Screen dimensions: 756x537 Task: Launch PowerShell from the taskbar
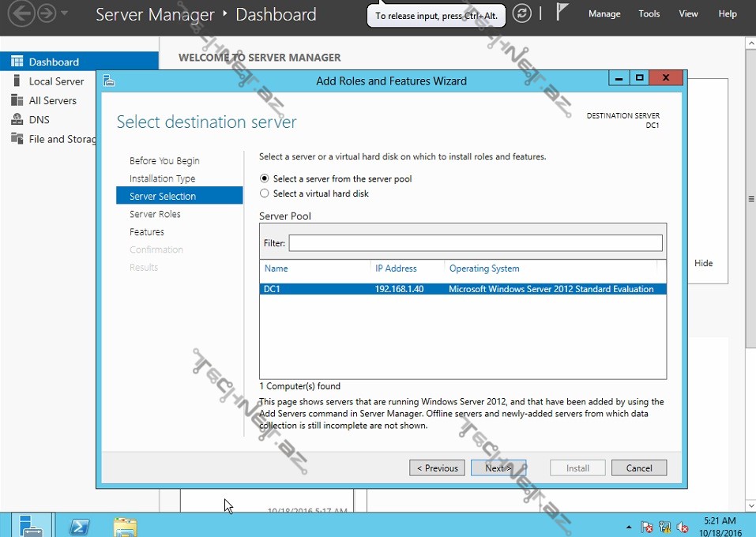tap(80, 526)
